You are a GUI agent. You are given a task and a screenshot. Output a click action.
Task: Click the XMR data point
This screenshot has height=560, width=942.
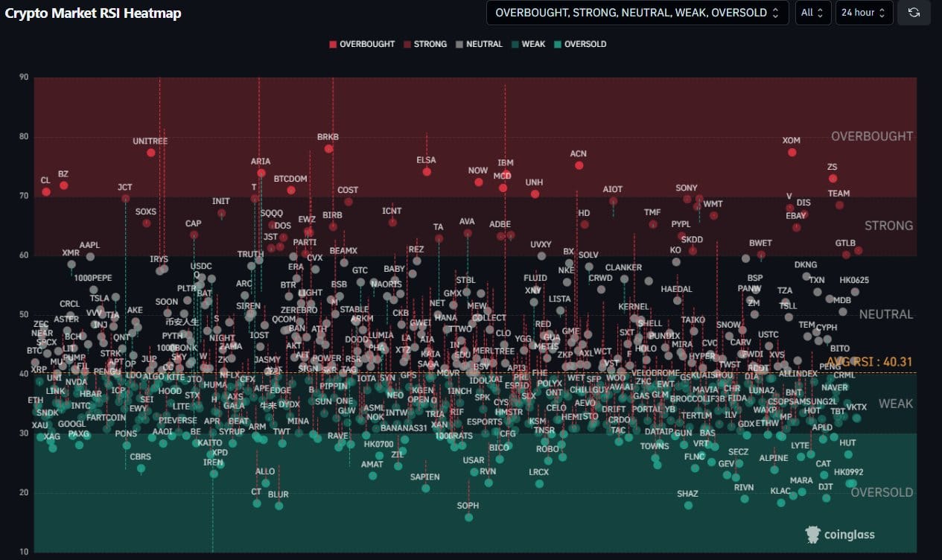(x=71, y=264)
